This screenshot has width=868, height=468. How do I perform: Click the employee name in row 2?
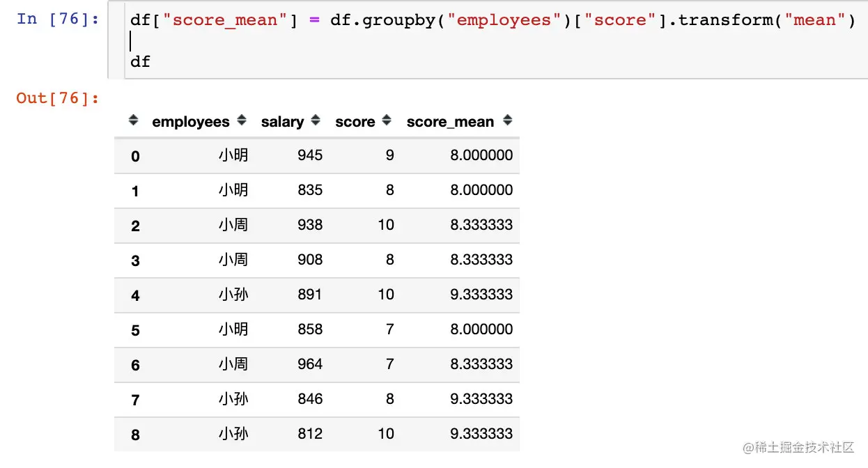click(233, 225)
